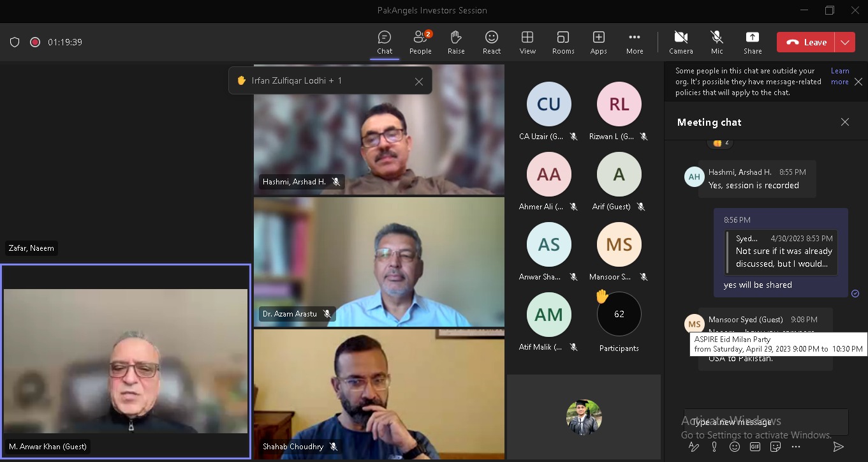868x462 pixels.
Task: Expand the Leave options dropdown arrow
Action: 844,42
